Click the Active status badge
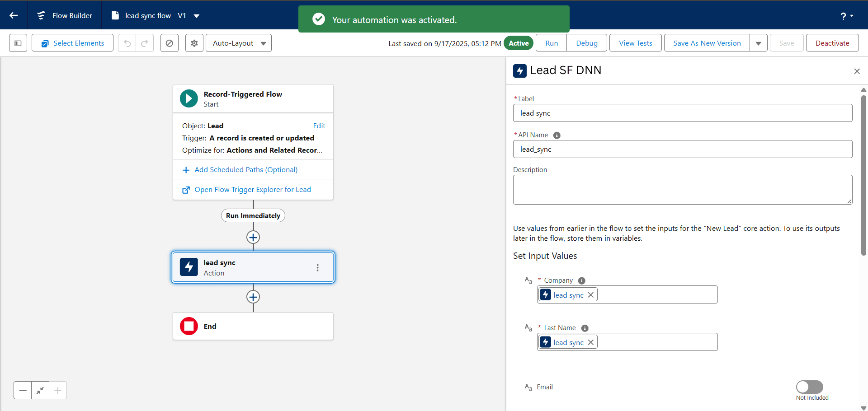This screenshot has width=868, height=411. pyautogui.click(x=519, y=43)
